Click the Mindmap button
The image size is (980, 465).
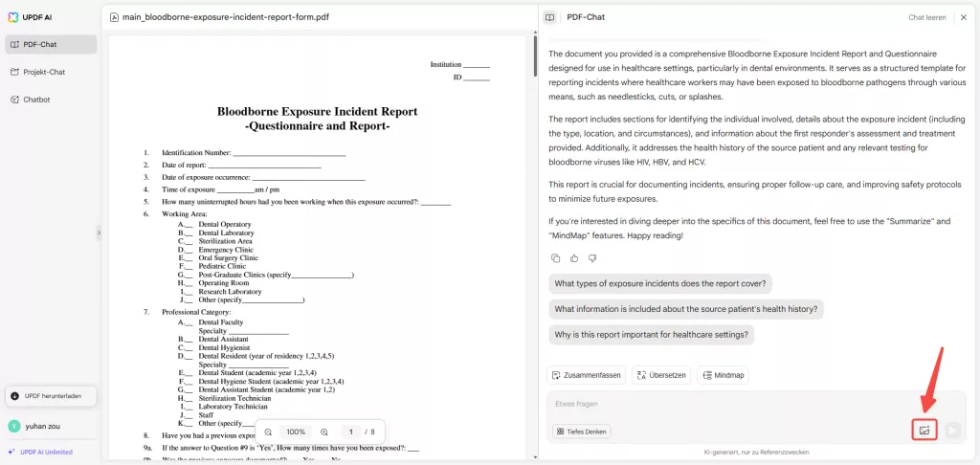723,375
